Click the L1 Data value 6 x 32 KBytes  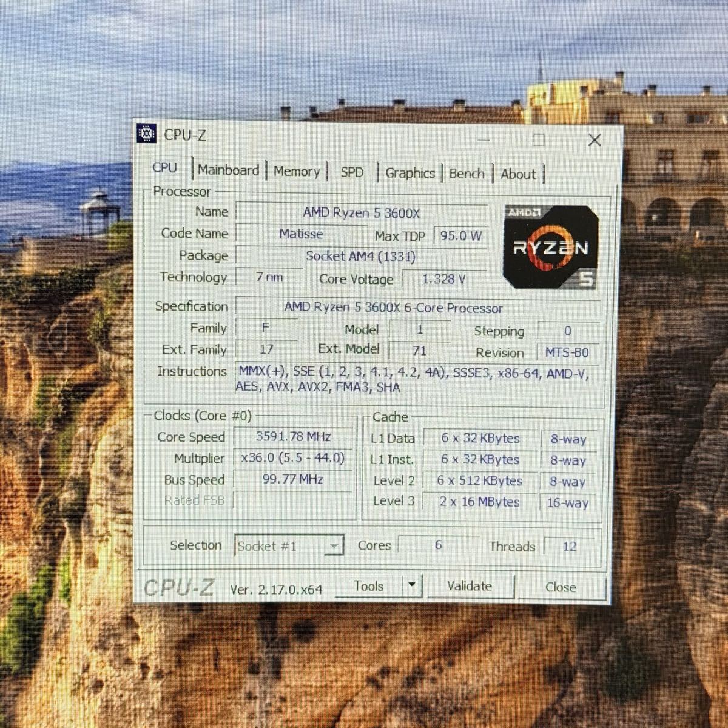pos(480,438)
